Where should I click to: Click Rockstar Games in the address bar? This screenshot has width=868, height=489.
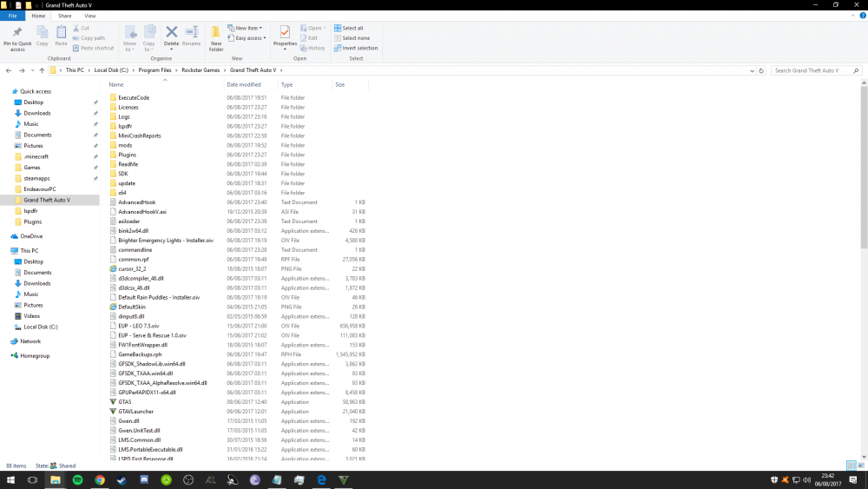coord(201,70)
